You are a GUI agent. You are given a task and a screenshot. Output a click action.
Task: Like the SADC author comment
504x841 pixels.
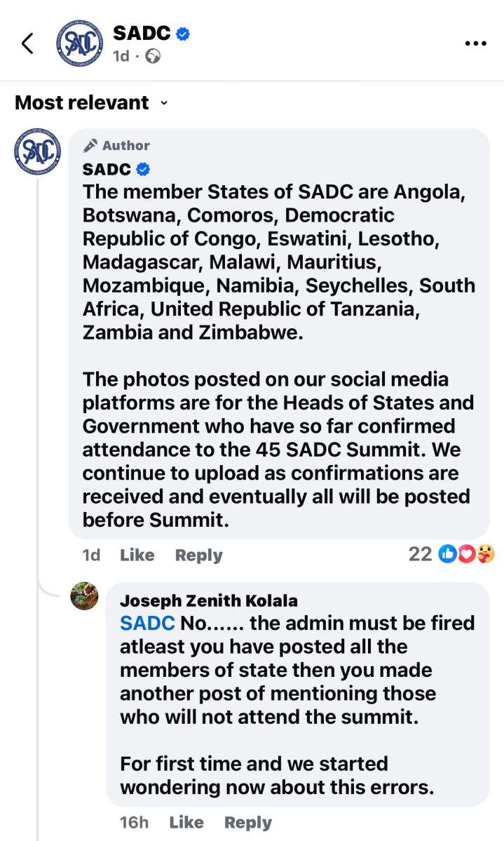tap(137, 556)
